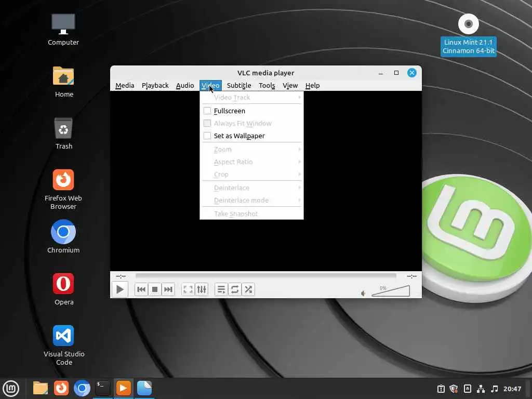Open the Help menu
Viewport: 532px width, 399px height.
(x=312, y=86)
